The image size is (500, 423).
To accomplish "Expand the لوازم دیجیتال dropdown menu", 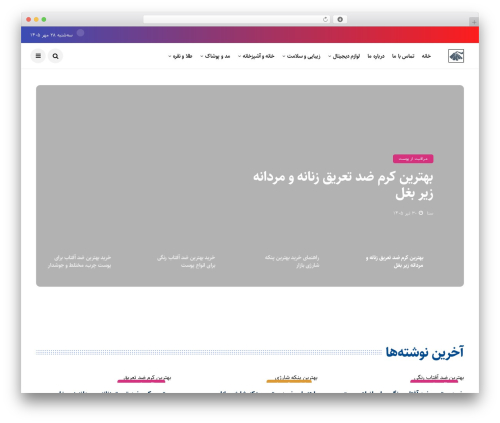I will [344, 56].
